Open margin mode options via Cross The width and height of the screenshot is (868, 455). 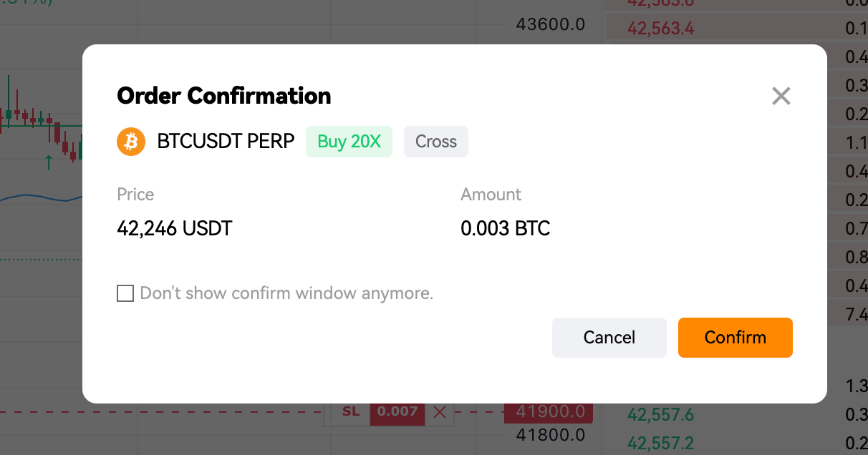[x=435, y=141]
